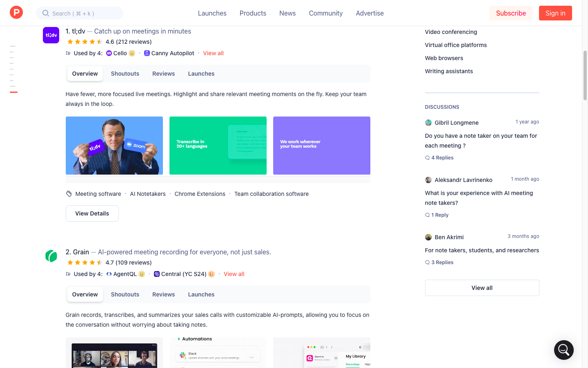Click the page vertical scrollbar
588x368 pixels.
coord(585,76)
